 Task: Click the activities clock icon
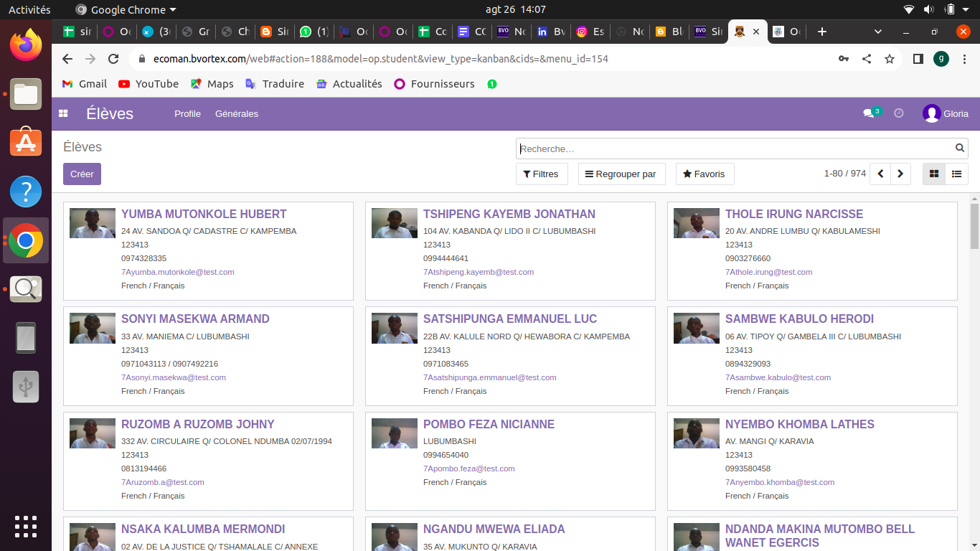tap(898, 113)
